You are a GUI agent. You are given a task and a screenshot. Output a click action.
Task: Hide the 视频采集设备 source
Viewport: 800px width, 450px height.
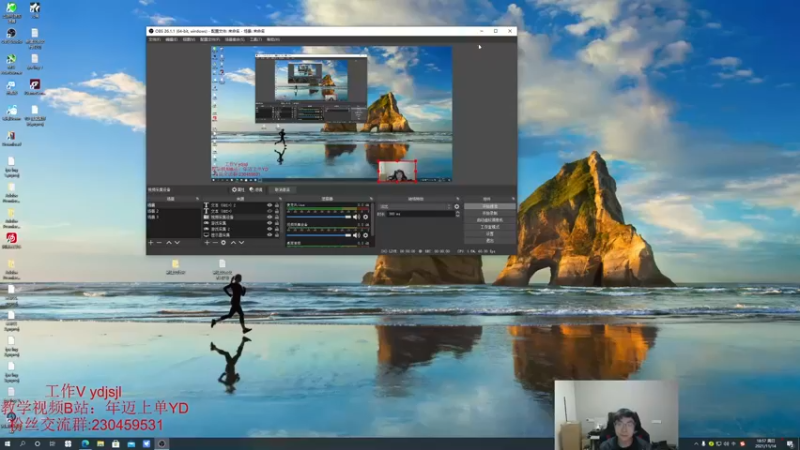[269, 217]
